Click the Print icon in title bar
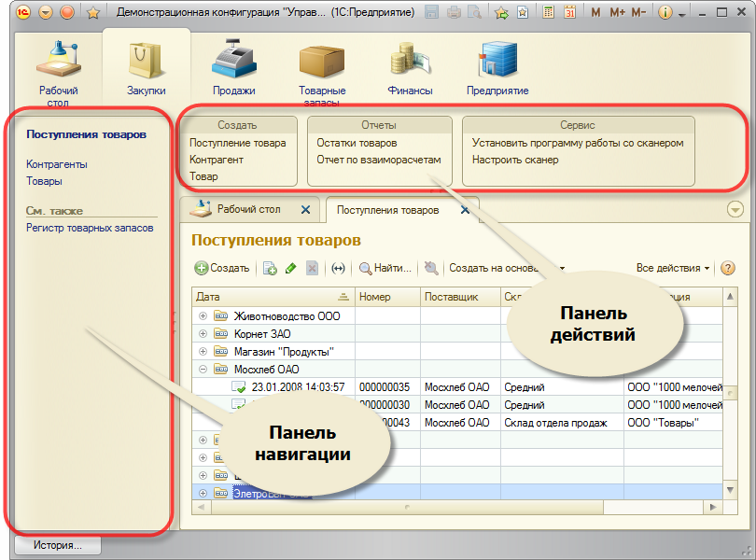Image resolution: width=756 pixels, height=560 pixels. point(454,12)
